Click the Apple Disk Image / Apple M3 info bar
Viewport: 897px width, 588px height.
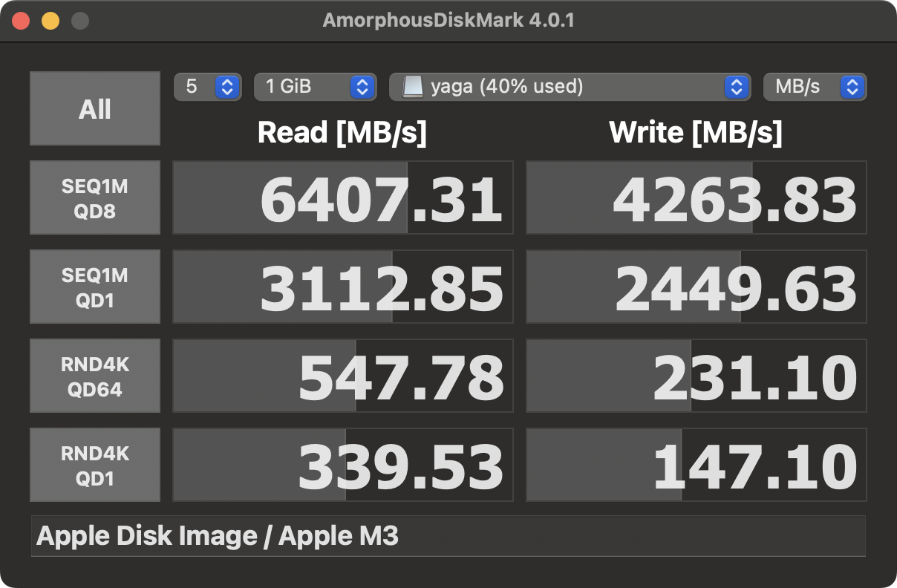(448, 535)
